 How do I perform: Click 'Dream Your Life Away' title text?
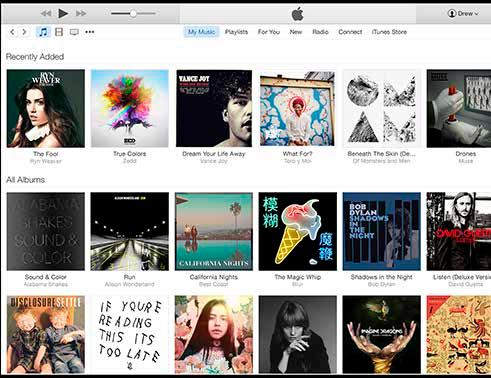(x=214, y=154)
